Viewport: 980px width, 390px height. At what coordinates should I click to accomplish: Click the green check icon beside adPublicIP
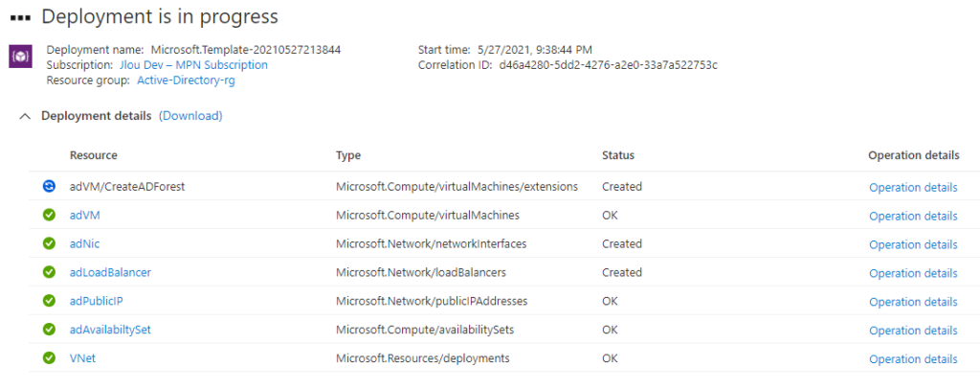(49, 301)
